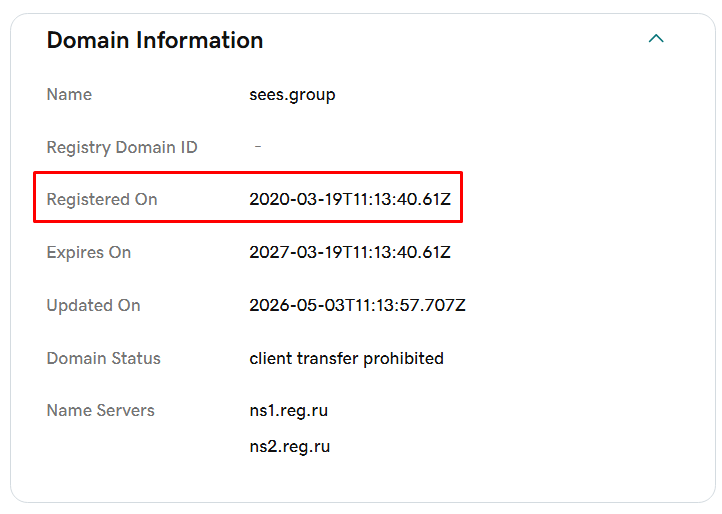
Task: Select the registered date 2020-03-19T11:13:40.61Z
Action: [350, 199]
